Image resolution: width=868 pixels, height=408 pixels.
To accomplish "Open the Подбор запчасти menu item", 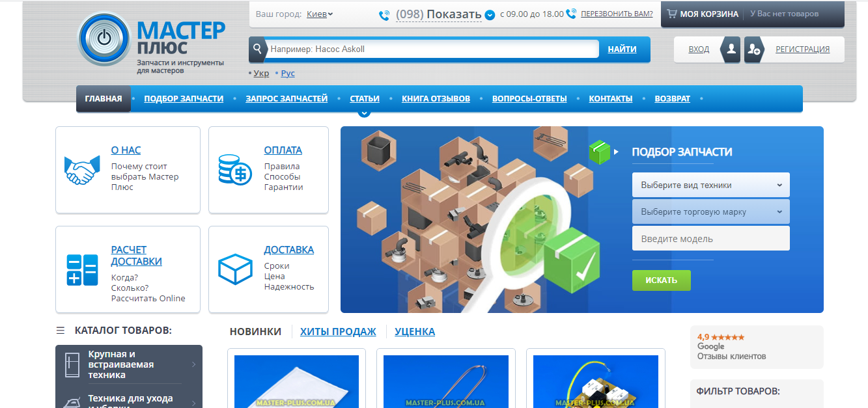I will click(184, 99).
